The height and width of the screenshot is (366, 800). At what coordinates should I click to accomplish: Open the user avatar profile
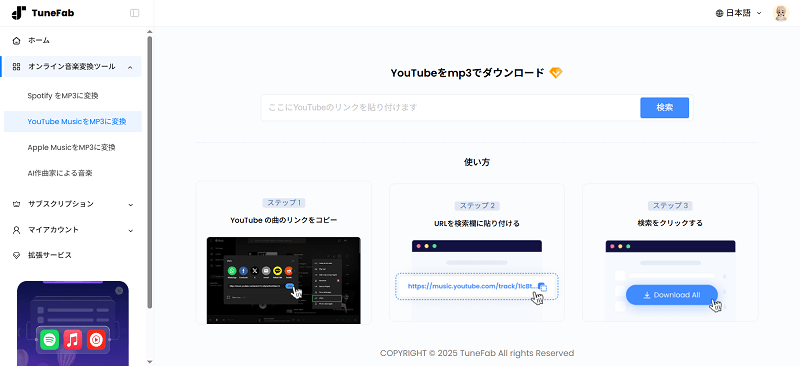coord(781,13)
